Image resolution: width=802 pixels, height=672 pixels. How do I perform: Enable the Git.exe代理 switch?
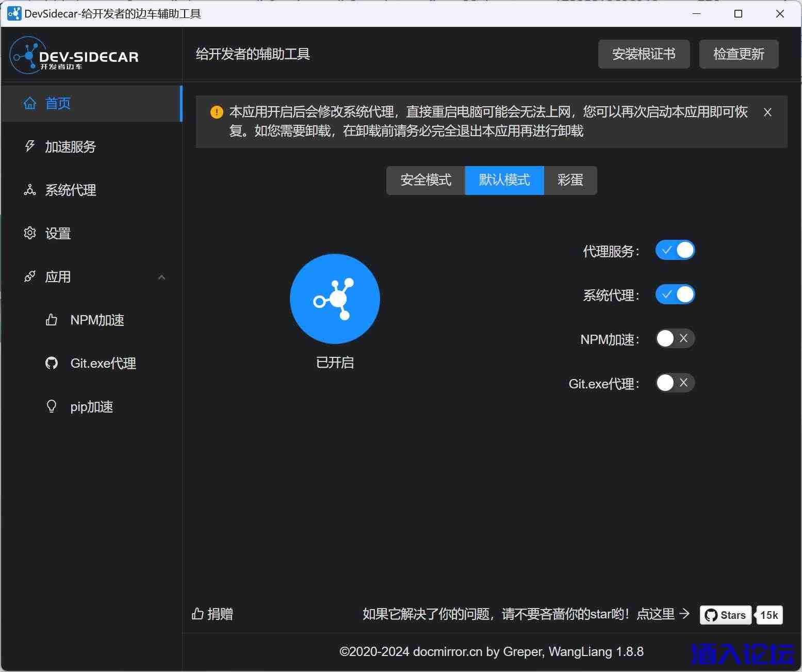tap(675, 383)
